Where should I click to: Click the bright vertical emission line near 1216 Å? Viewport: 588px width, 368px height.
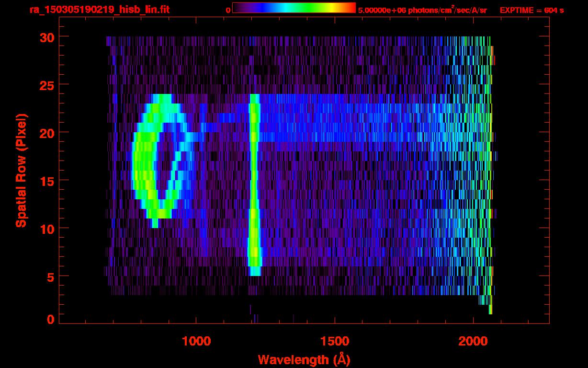(x=254, y=185)
